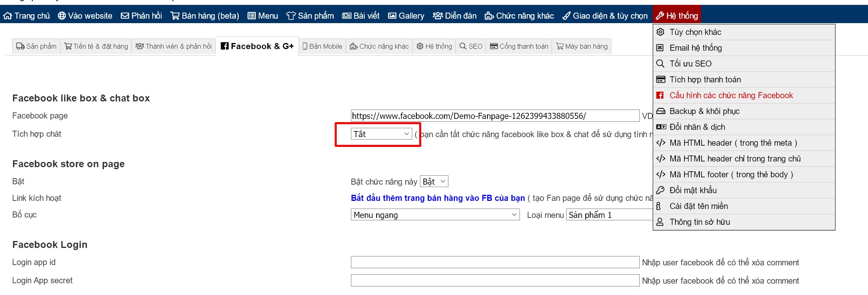Image resolution: width=868 pixels, height=295 pixels.
Task: Select the Máy bán hàng tab
Action: 582,46
